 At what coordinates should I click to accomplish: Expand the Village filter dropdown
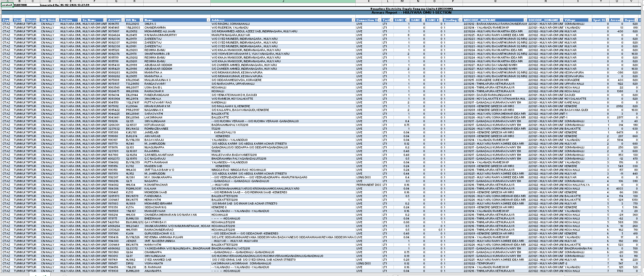coord(590,20)
